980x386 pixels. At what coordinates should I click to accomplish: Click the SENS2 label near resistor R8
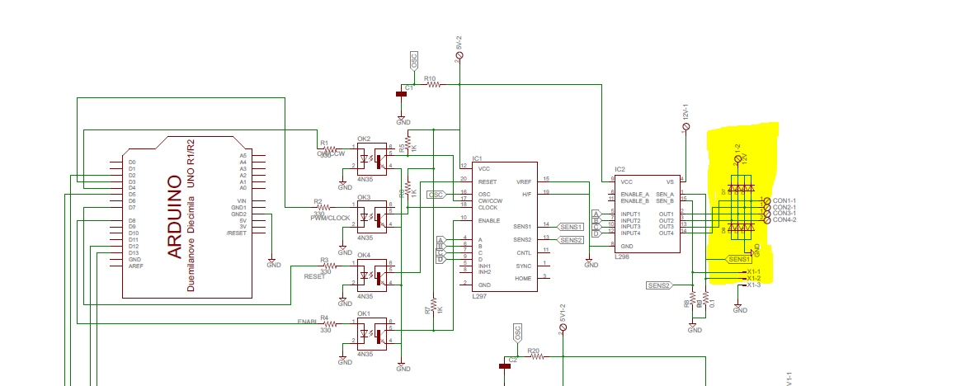click(x=659, y=285)
